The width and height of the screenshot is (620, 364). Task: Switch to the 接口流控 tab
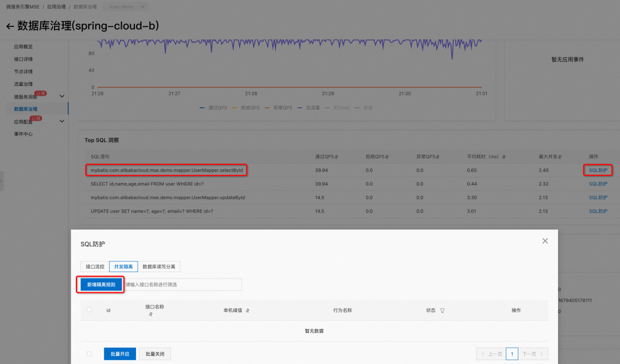click(95, 266)
